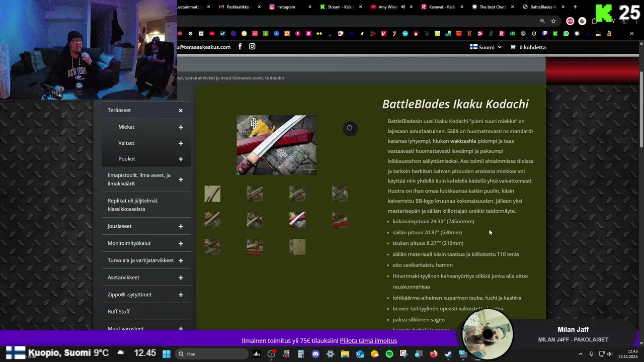Collapse the Teräaseet category
This screenshot has height=362, width=644.
[181, 111]
